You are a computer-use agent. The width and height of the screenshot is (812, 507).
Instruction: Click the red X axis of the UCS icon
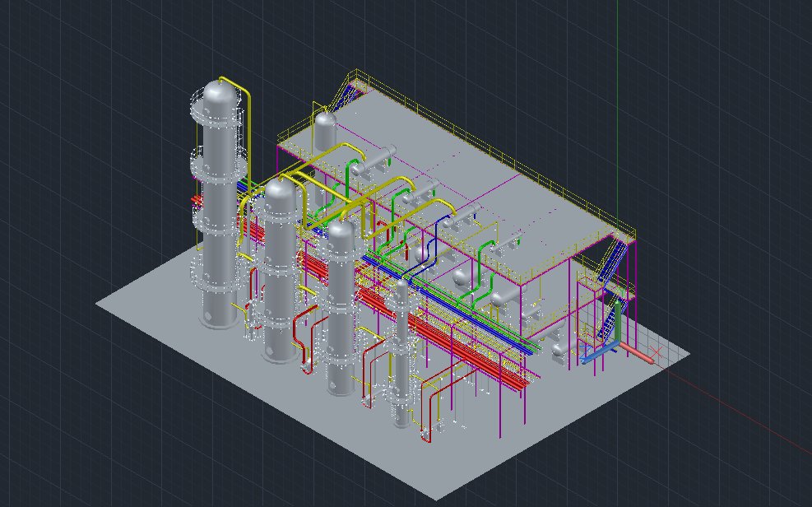(638, 352)
